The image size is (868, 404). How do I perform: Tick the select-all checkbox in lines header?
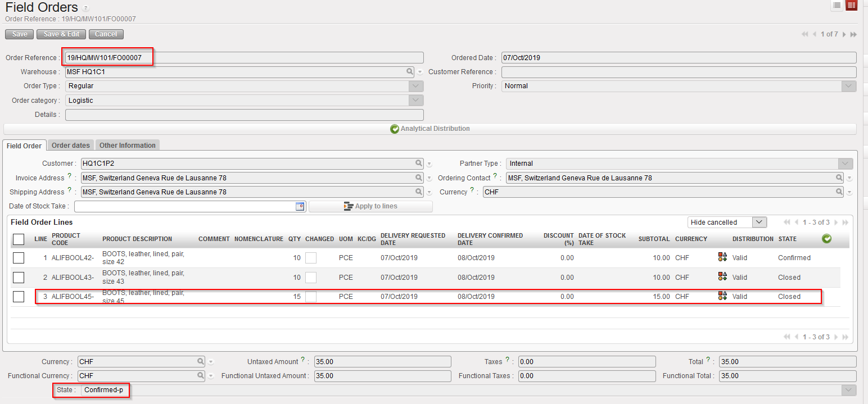pos(19,239)
